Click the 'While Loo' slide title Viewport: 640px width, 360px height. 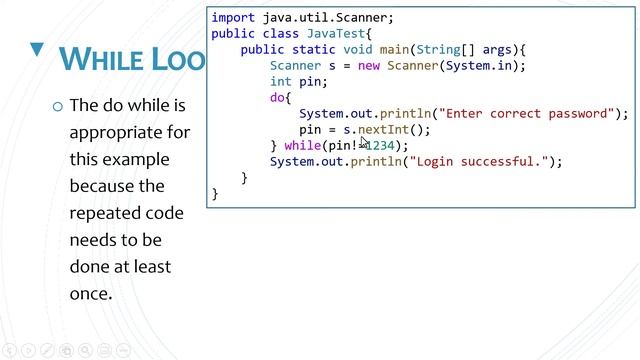coord(132,59)
